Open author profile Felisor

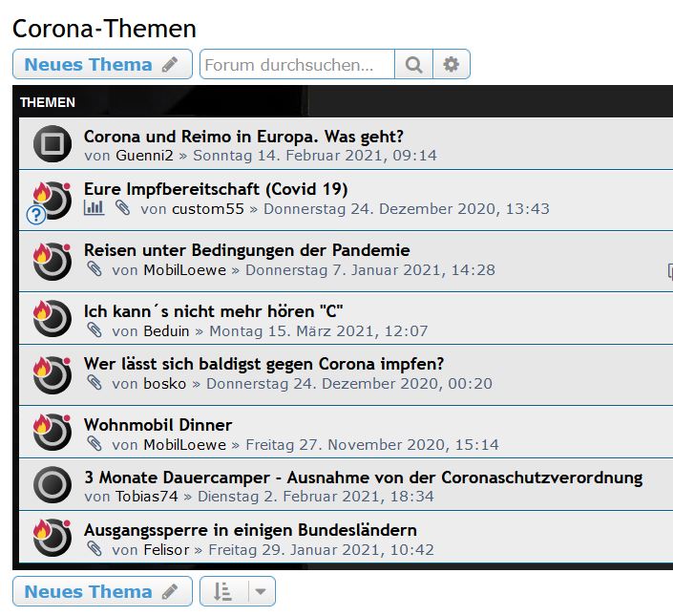point(166,550)
